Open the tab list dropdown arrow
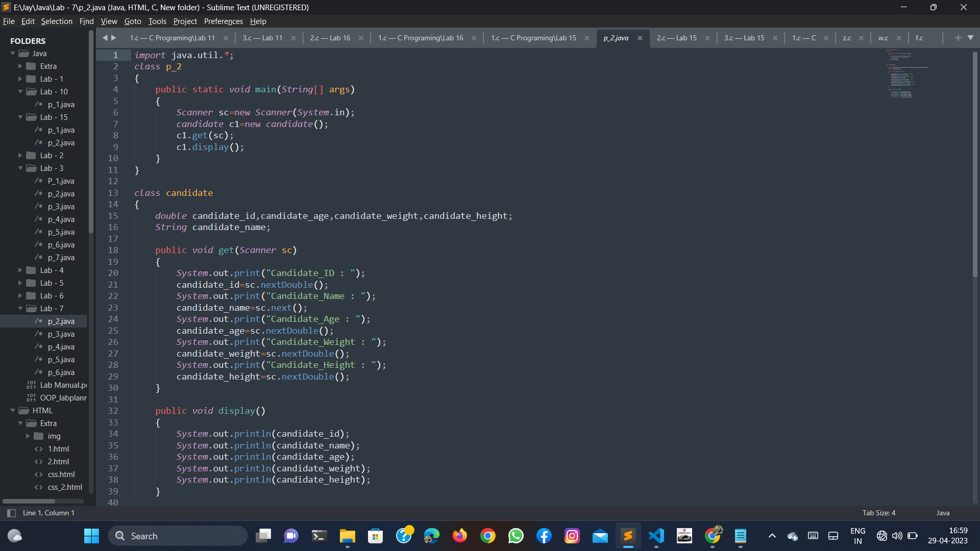 click(970, 38)
